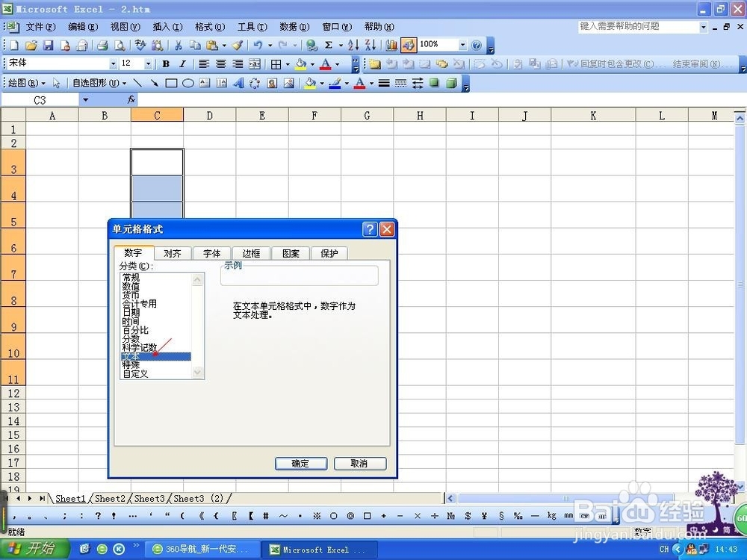Open the 格式 Format menu
This screenshot has height=560, width=747.
210,27
